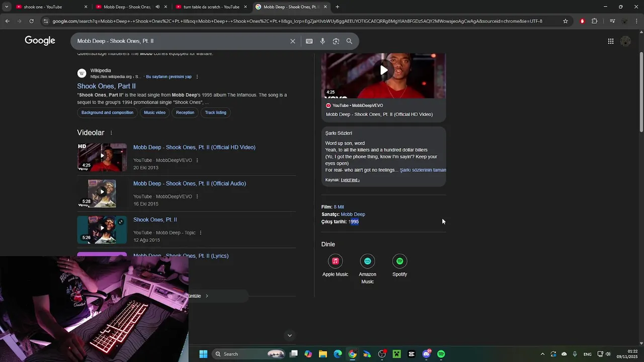
Task: Clear the Google search box text
Action: click(x=293, y=41)
